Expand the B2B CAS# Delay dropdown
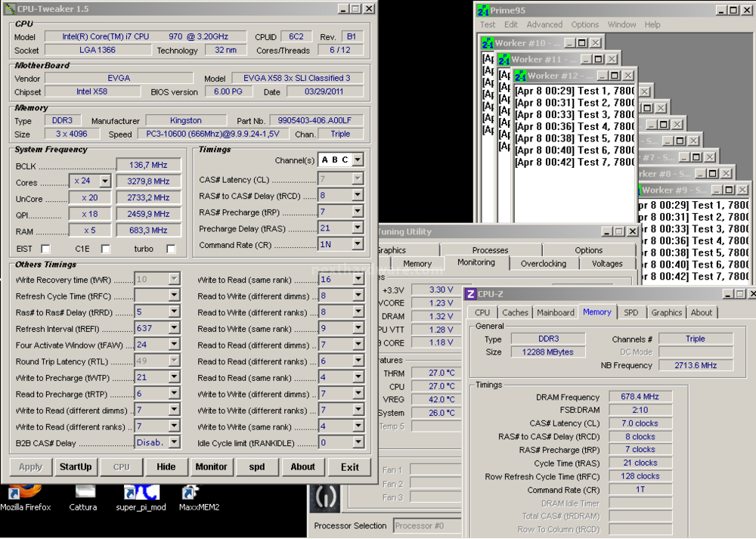 point(174,442)
